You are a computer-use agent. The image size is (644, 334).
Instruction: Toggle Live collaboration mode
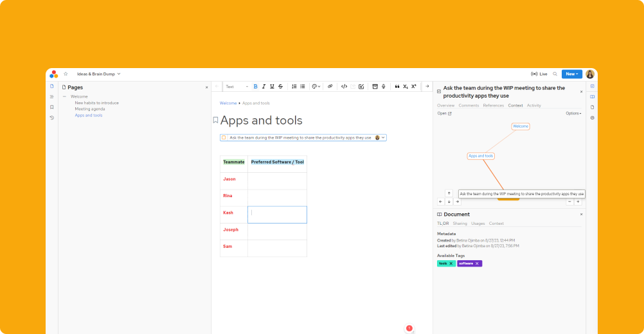[x=539, y=74]
